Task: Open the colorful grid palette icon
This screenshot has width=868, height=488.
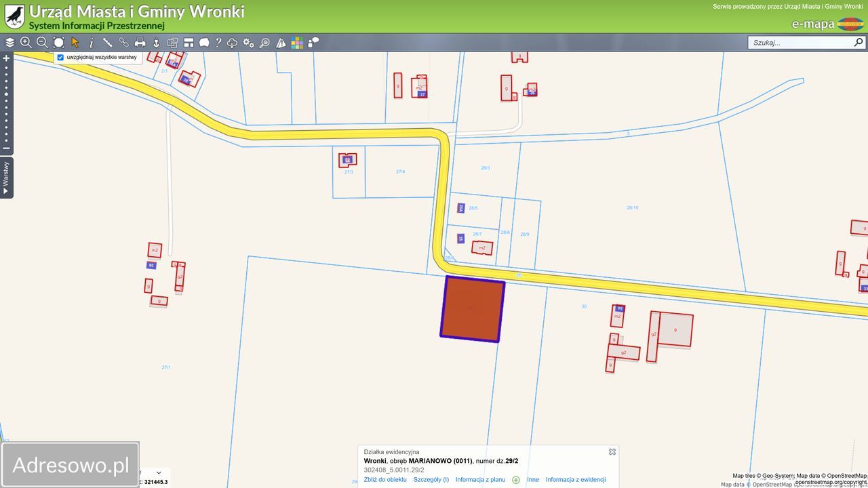Action: click(297, 43)
